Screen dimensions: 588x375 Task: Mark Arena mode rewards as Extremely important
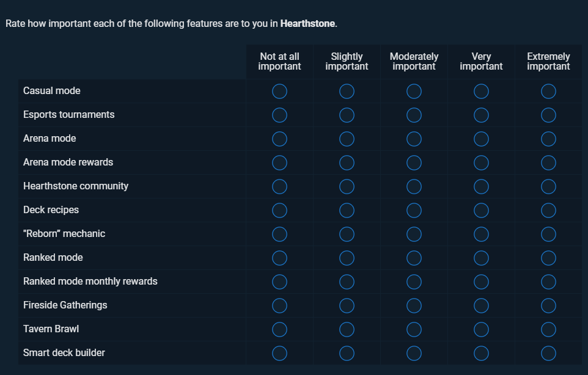548,162
